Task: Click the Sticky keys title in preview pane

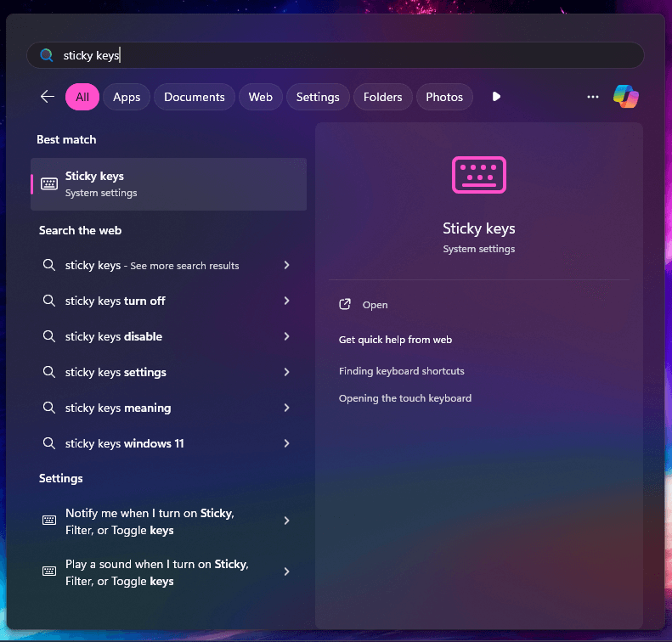Action: (x=478, y=228)
